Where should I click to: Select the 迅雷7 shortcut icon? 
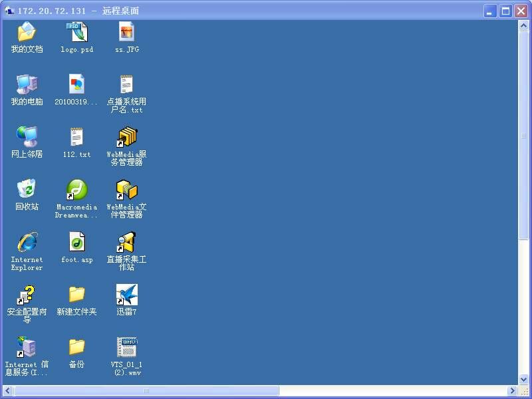[x=126, y=295]
